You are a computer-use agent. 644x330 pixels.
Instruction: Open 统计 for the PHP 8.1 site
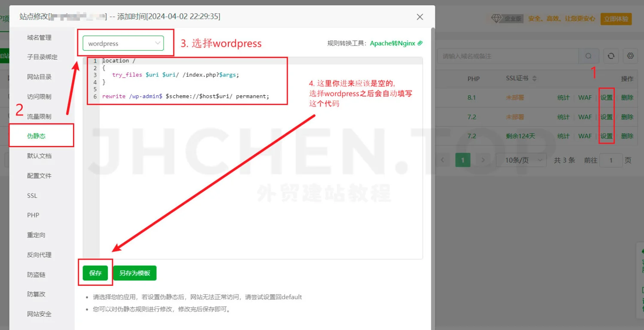coord(563,97)
